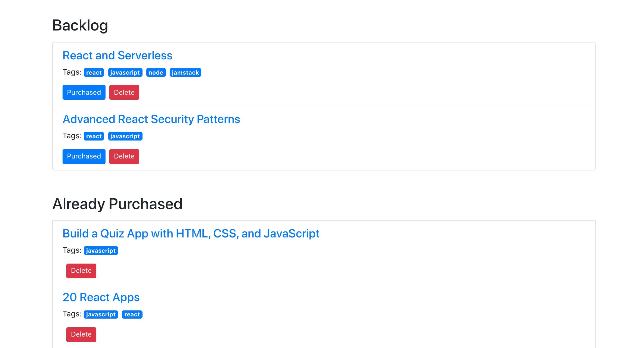Click the react tag under 20 React Apps
This screenshot has width=644, height=348.
(132, 314)
